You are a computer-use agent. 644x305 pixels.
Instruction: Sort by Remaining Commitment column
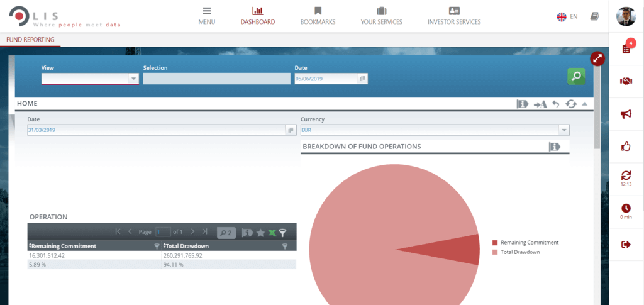tap(62, 246)
